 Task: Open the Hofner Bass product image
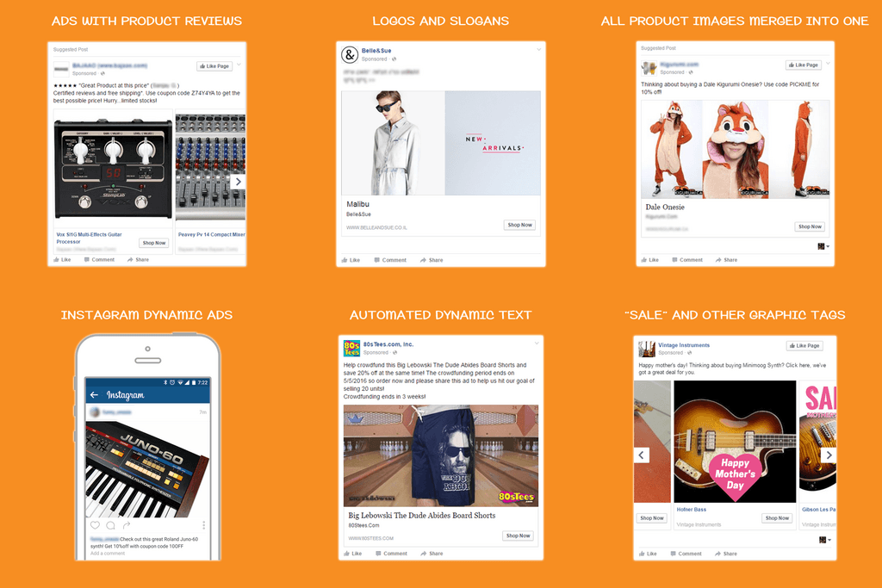[735, 442]
